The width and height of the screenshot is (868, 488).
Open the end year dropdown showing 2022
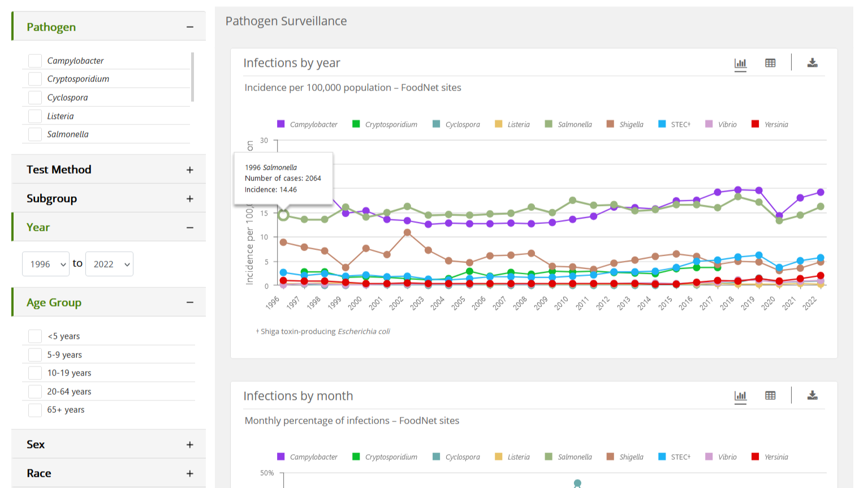109,264
